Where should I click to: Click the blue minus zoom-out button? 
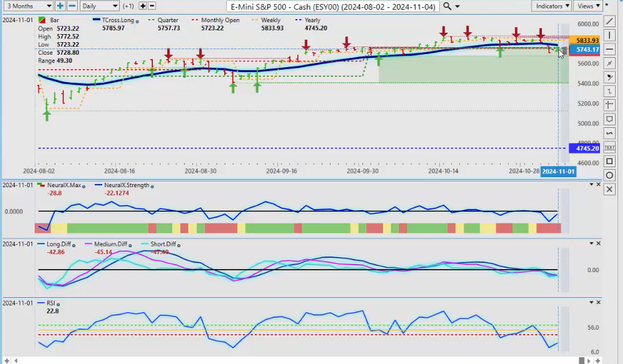click(x=71, y=6)
